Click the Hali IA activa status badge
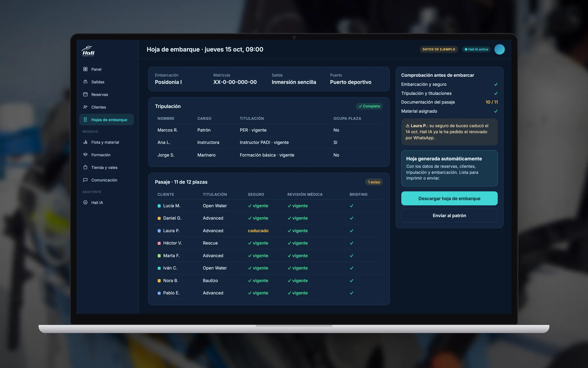The width and height of the screenshot is (588, 368). pos(476,49)
